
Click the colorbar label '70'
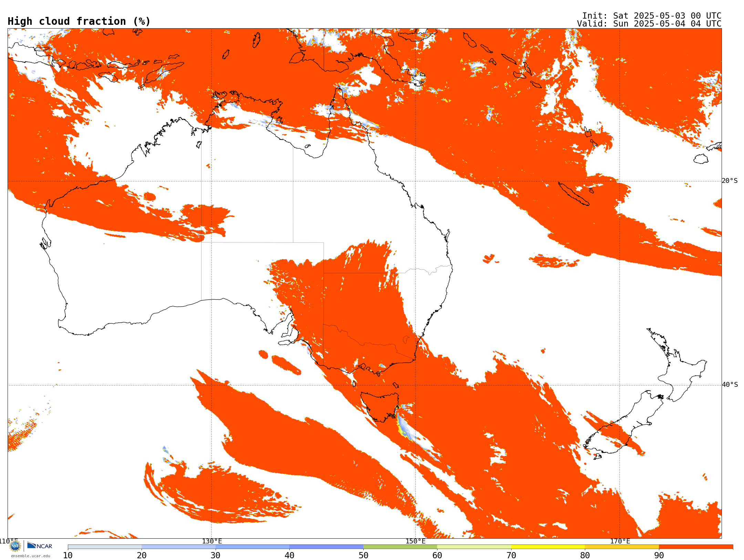point(511,556)
